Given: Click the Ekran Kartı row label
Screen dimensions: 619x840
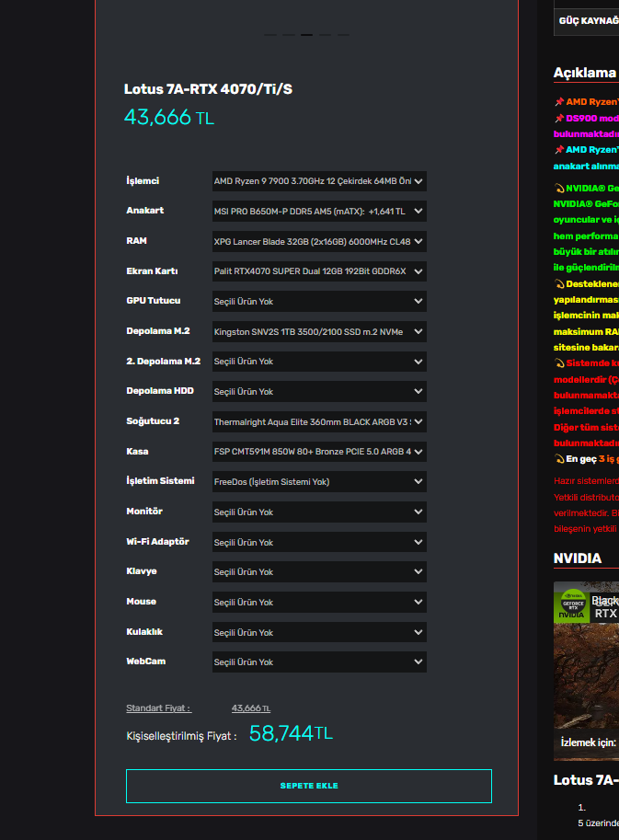Looking at the screenshot, I should (x=152, y=271).
